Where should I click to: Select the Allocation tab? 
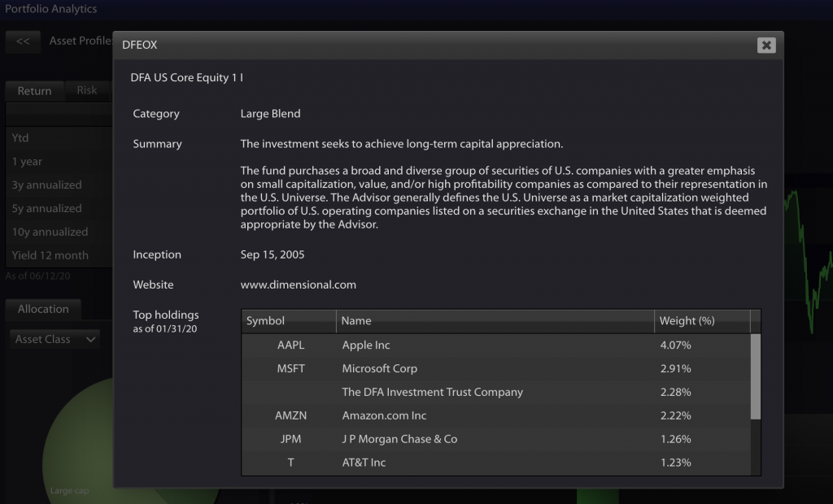43,309
